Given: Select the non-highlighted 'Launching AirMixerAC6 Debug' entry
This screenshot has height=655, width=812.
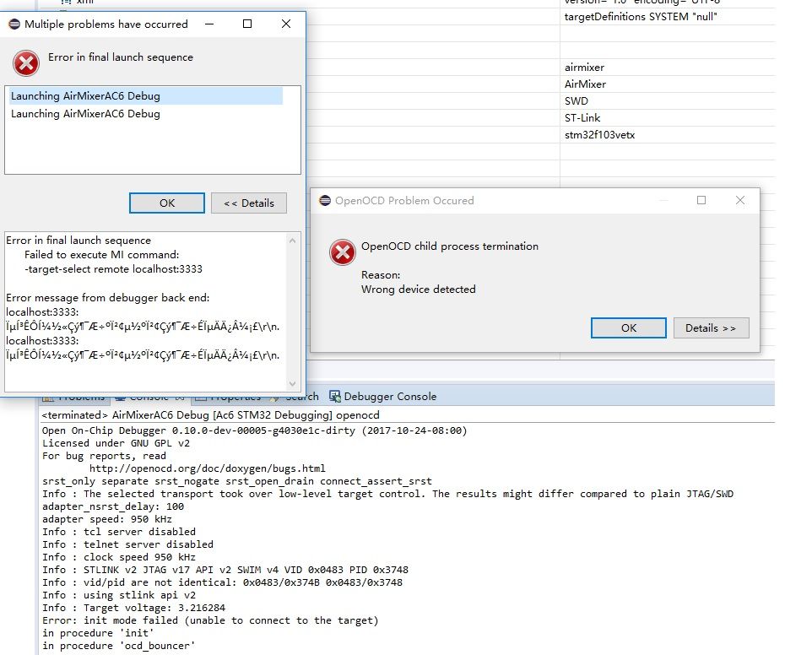Looking at the screenshot, I should coord(85,114).
